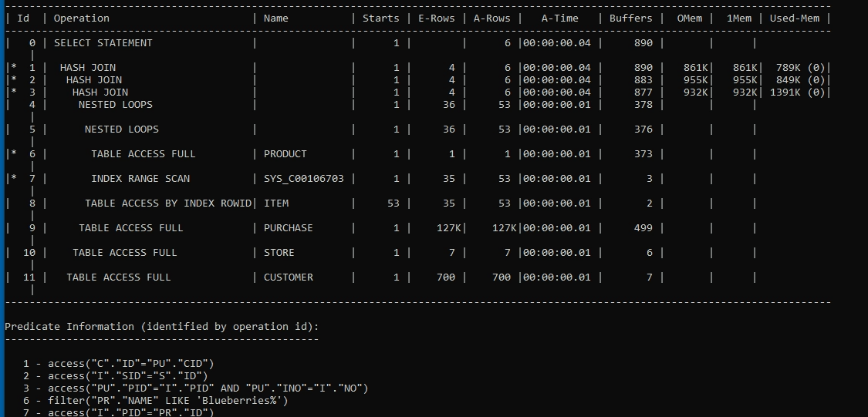Click the E-Rows column header

pos(436,18)
